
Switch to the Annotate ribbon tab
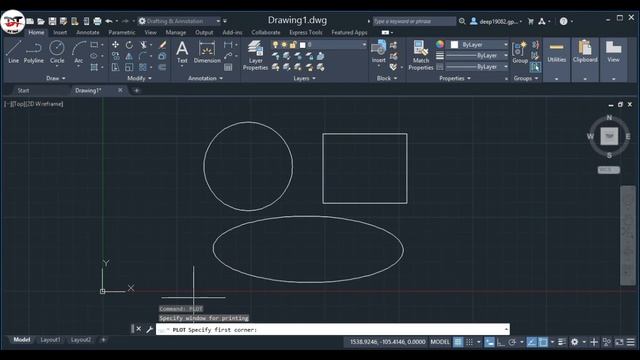pyautogui.click(x=88, y=33)
